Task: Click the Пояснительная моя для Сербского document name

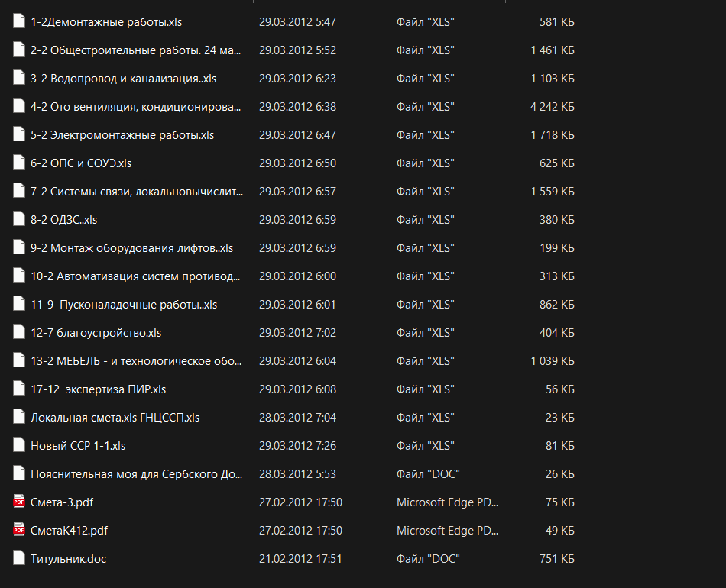Action: tap(136, 474)
